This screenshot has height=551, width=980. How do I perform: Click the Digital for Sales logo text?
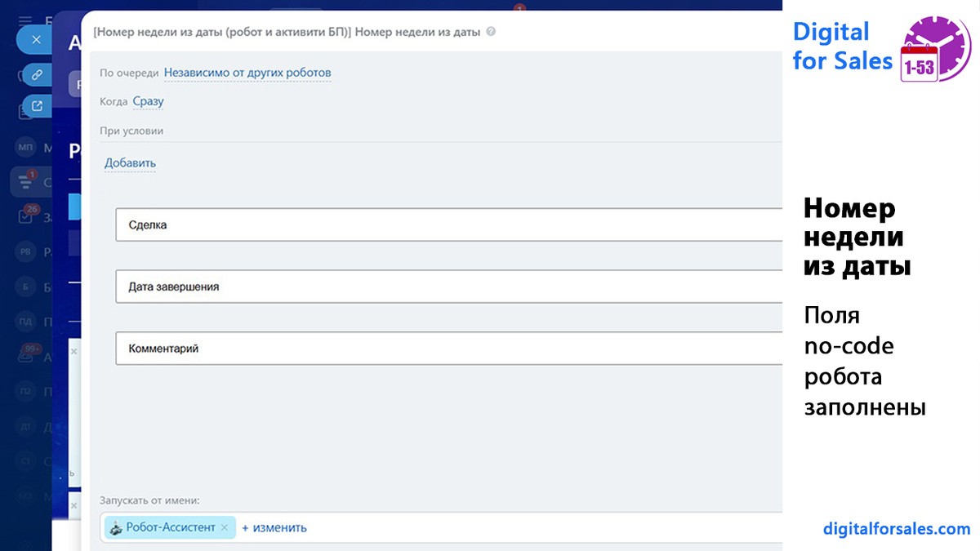coord(842,46)
